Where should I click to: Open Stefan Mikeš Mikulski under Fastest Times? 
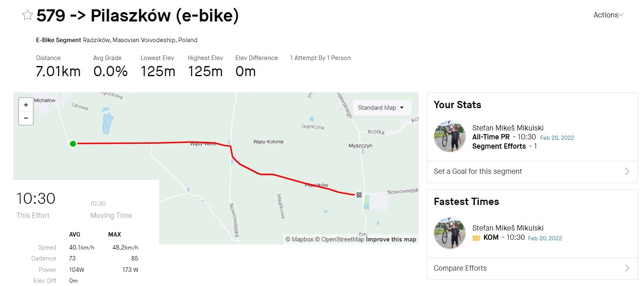(508, 228)
